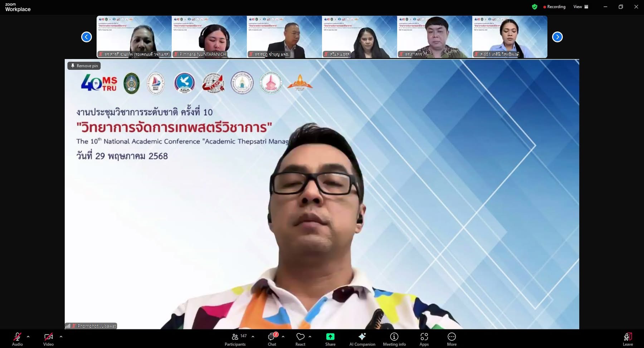The width and height of the screenshot is (644, 348).
Task: Expand video options arrow next to Video
Action: tap(61, 337)
